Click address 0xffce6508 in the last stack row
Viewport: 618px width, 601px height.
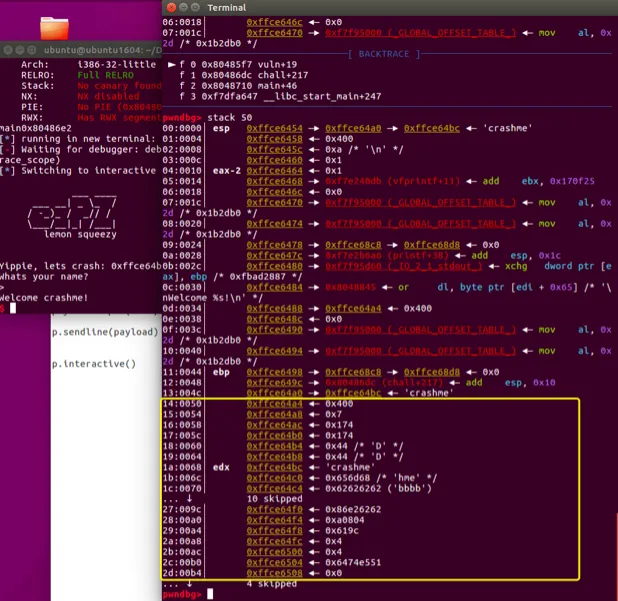coord(275,573)
